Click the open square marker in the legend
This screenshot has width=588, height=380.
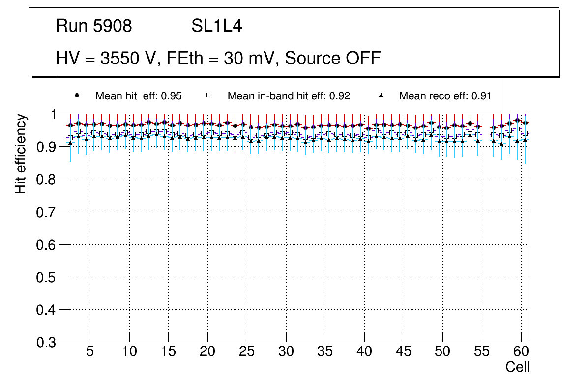[x=209, y=95]
